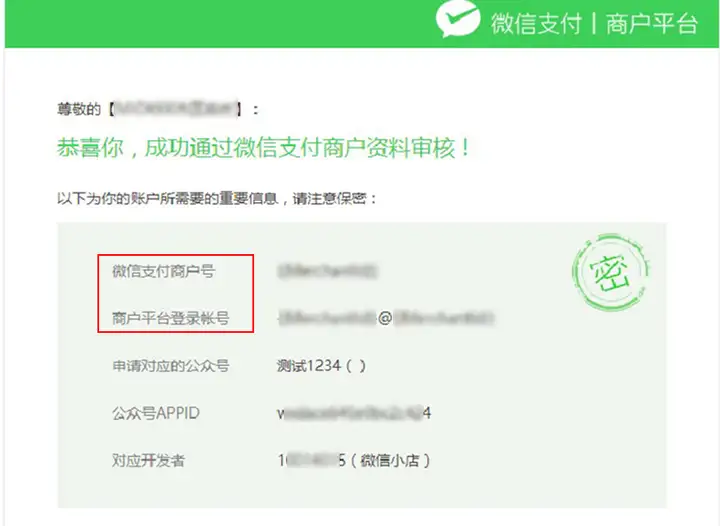Click the blurred merchant number value
Screen dimensions: 720x526
pos(327,271)
